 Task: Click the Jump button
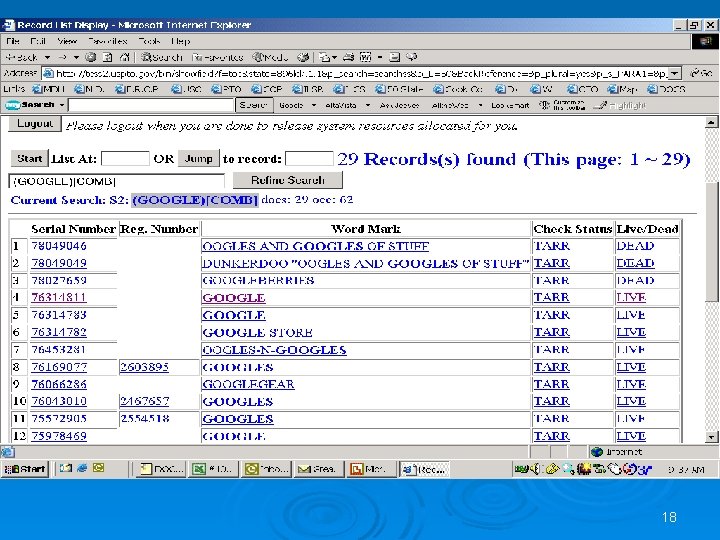pos(198,158)
